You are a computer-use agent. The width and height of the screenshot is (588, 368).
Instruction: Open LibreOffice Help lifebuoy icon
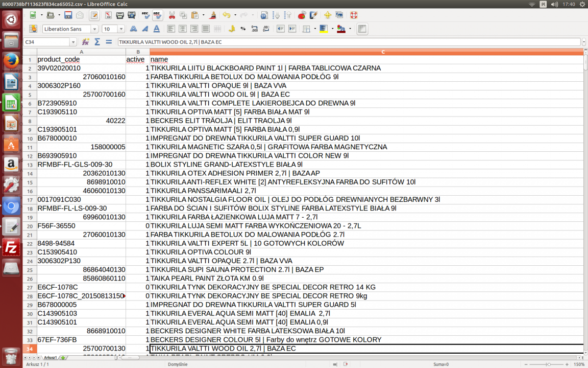tap(353, 15)
